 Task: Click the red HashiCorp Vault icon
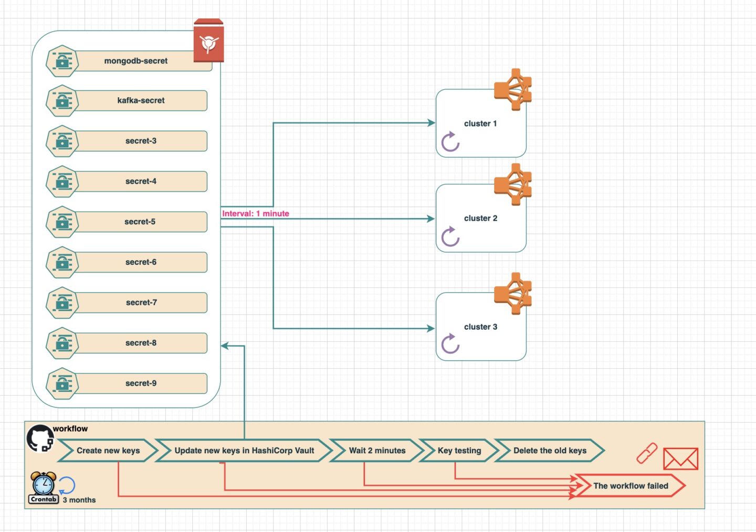208,41
